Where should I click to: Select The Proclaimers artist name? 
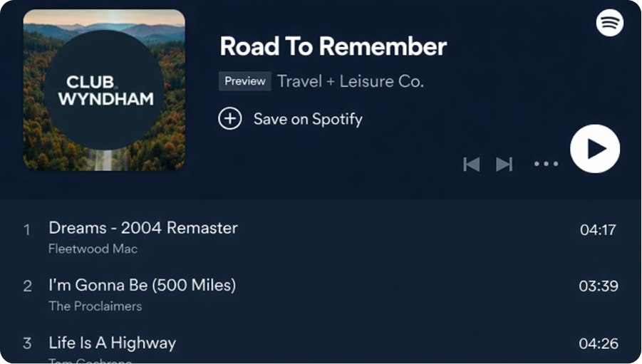[x=95, y=306]
